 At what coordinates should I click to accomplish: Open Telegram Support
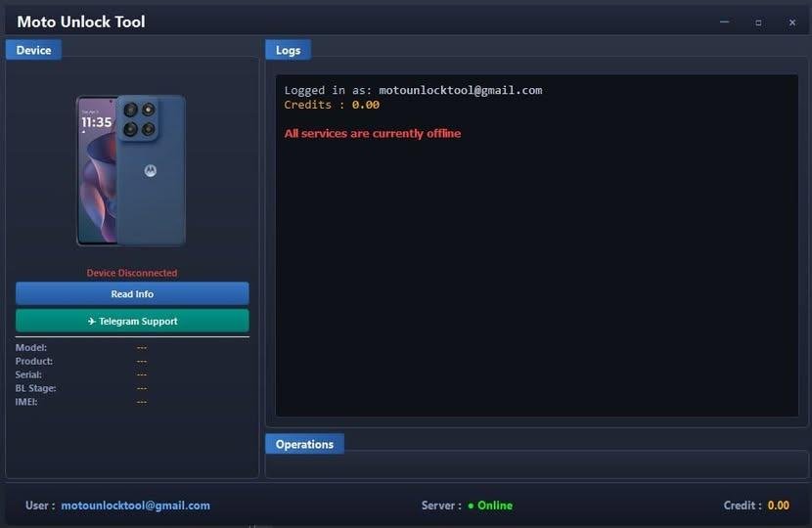132,321
